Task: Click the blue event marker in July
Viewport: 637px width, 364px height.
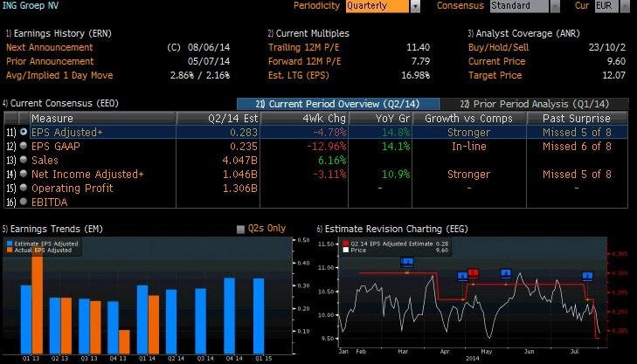Action: (587, 277)
